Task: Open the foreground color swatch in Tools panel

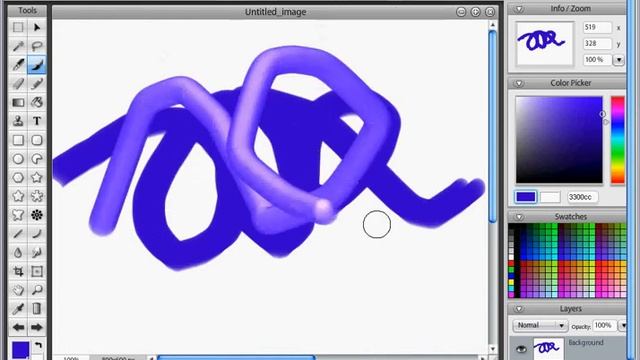Action: pyautogui.click(x=20, y=350)
